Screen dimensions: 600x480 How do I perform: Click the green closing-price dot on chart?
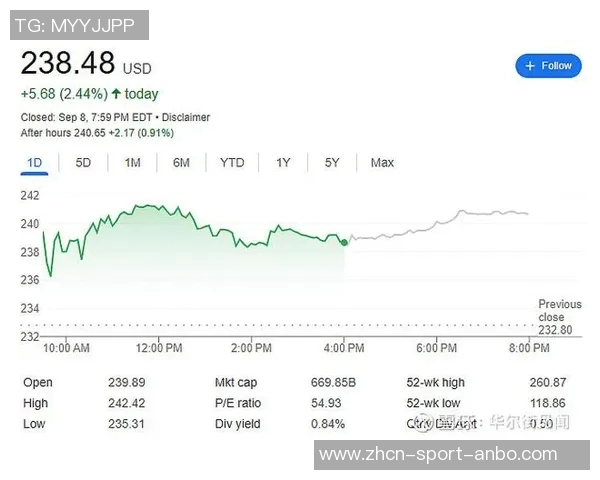point(344,242)
